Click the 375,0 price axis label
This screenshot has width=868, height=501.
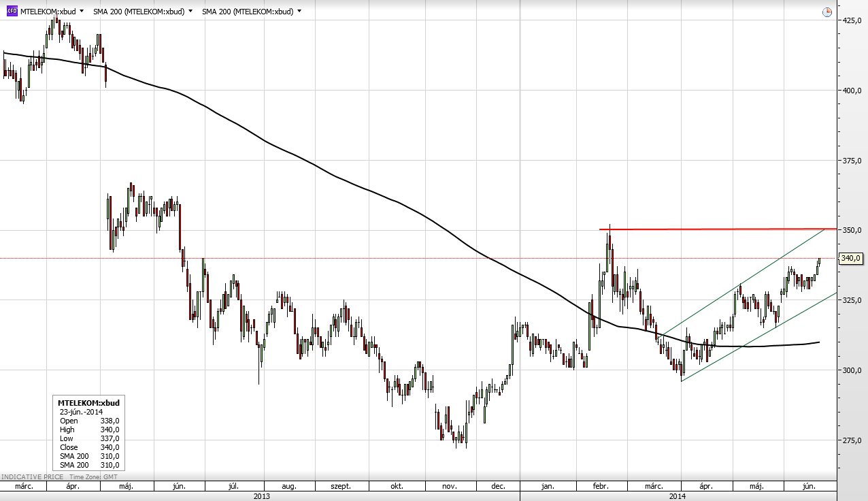(x=852, y=161)
